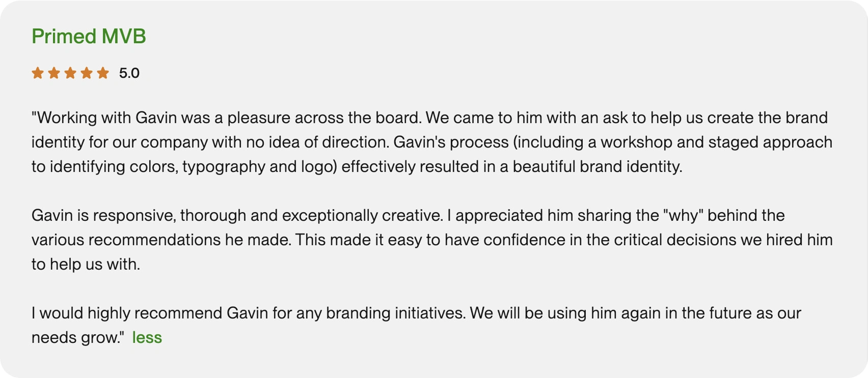Select the fourth rating star

click(x=87, y=73)
